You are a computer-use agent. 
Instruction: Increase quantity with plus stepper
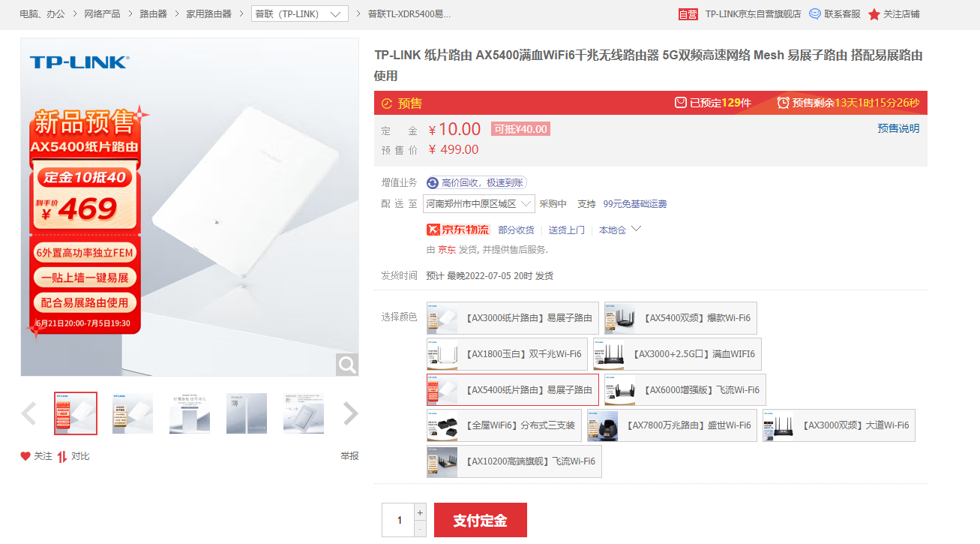point(420,512)
